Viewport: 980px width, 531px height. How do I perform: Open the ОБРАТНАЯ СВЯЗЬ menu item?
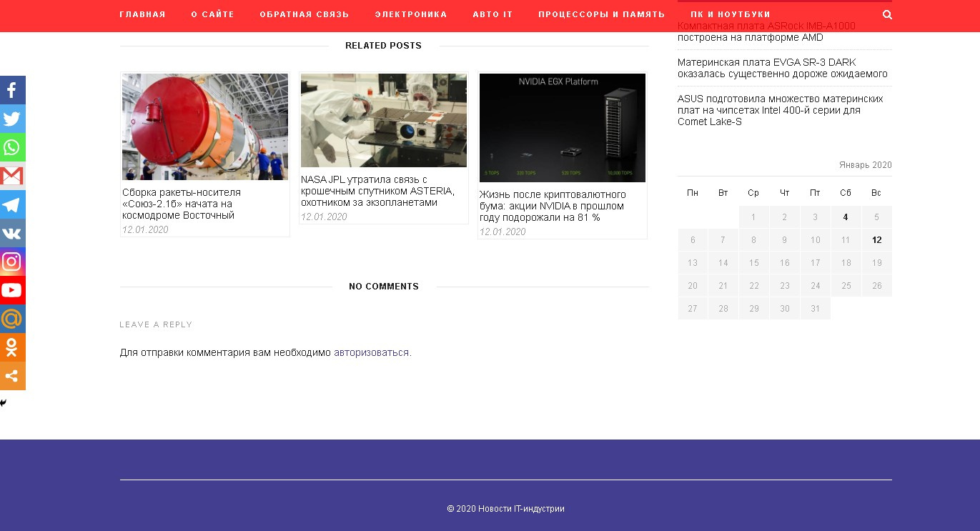tap(305, 14)
